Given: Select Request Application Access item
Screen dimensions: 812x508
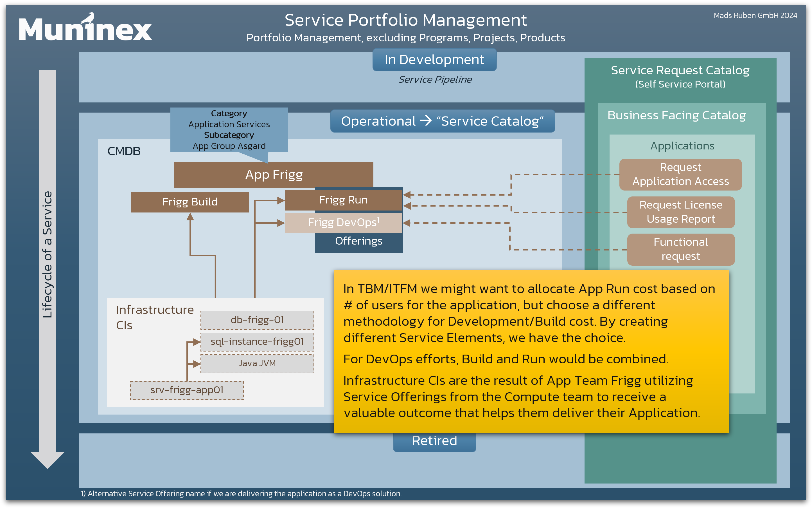Looking at the screenshot, I should coord(680,174).
